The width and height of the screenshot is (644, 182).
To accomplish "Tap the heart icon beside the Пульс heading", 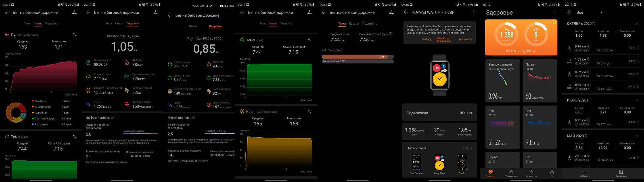I will 7,35.
